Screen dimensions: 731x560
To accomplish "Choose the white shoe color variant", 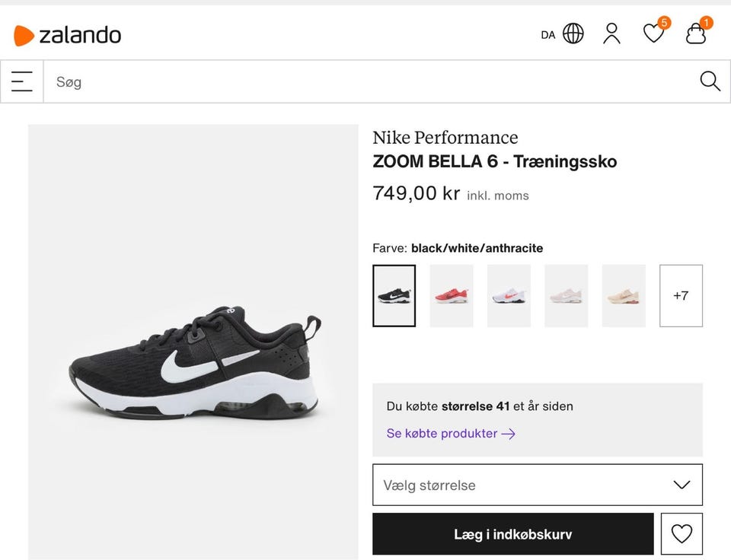I will [509, 296].
